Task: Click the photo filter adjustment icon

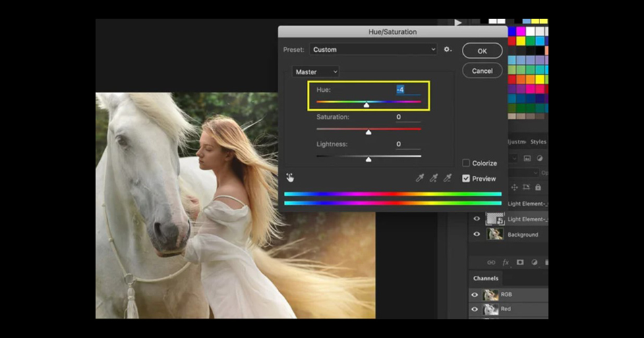Action: click(x=527, y=159)
